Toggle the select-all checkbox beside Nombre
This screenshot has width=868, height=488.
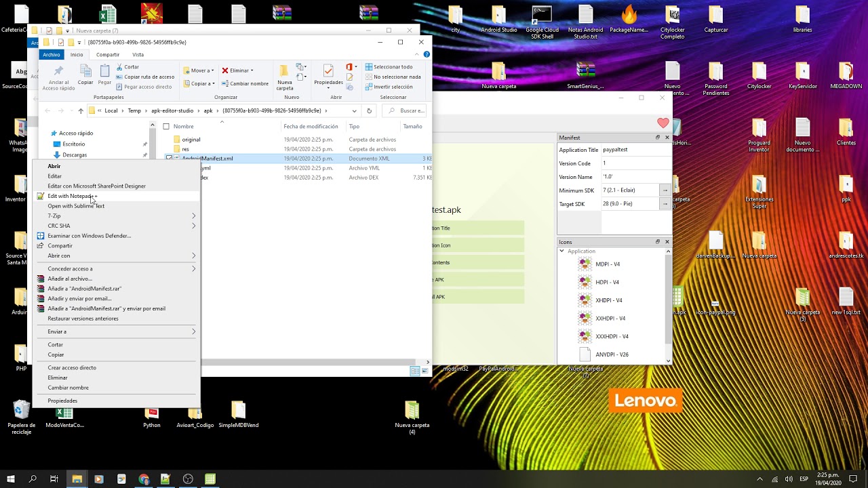(x=166, y=127)
